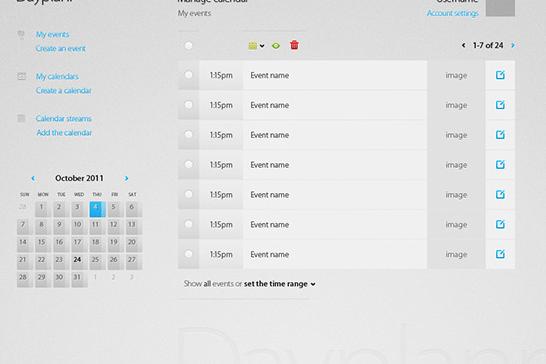
Task: Open Account settings
Action: 453,13
